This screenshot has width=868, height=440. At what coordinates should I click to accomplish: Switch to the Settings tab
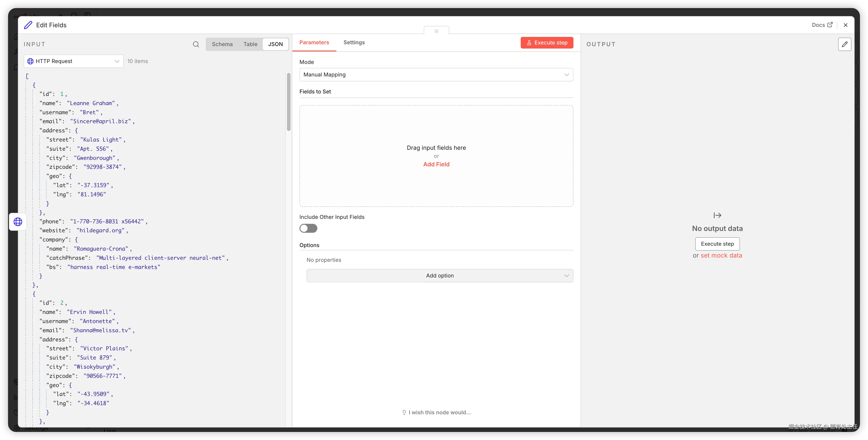[354, 42]
